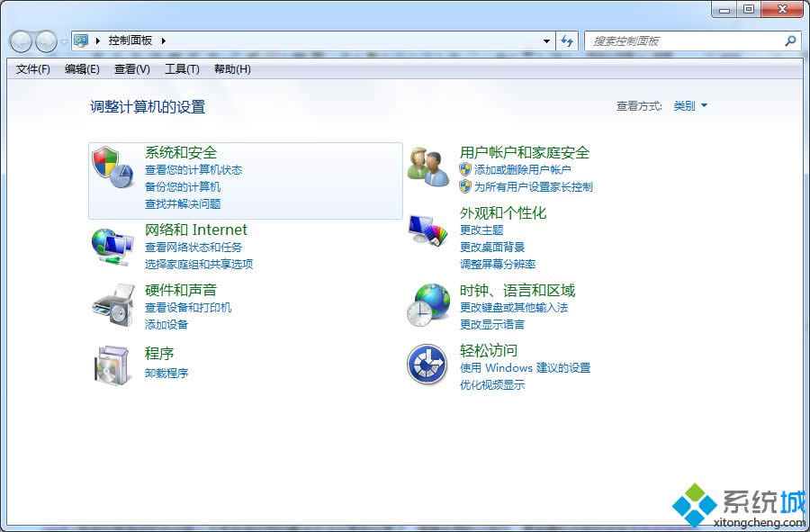810x532 pixels.
Task: Expand the address bar history dropdown arrow
Action: click(x=546, y=41)
